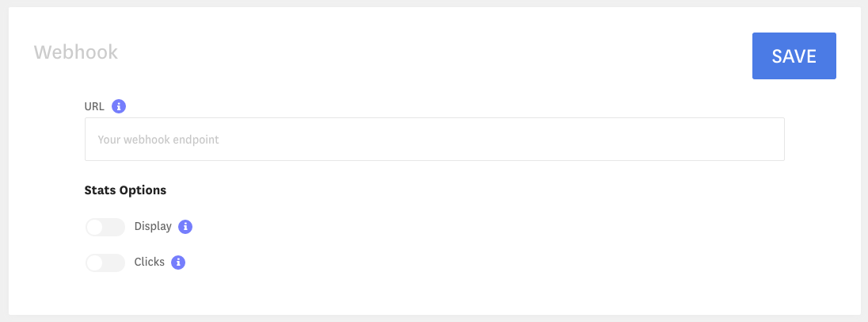The width and height of the screenshot is (868, 322).
Task: Click inside "Your webhook endpoint" box
Action: [435, 139]
